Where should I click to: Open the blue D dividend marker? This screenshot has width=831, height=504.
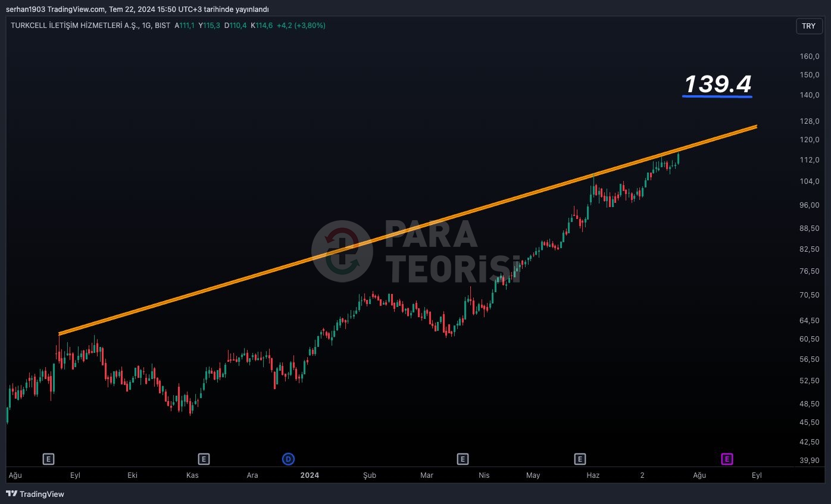click(x=288, y=459)
